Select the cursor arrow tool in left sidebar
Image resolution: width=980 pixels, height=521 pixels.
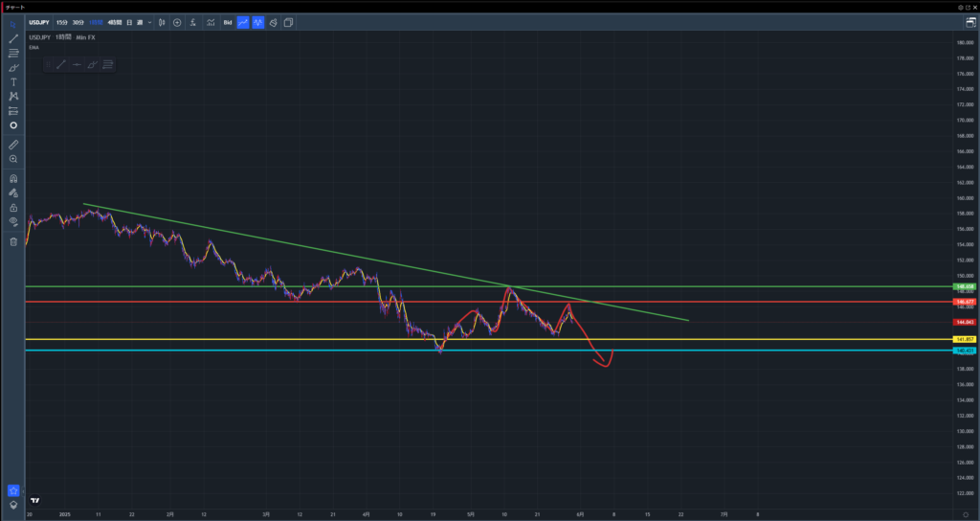[x=13, y=24]
